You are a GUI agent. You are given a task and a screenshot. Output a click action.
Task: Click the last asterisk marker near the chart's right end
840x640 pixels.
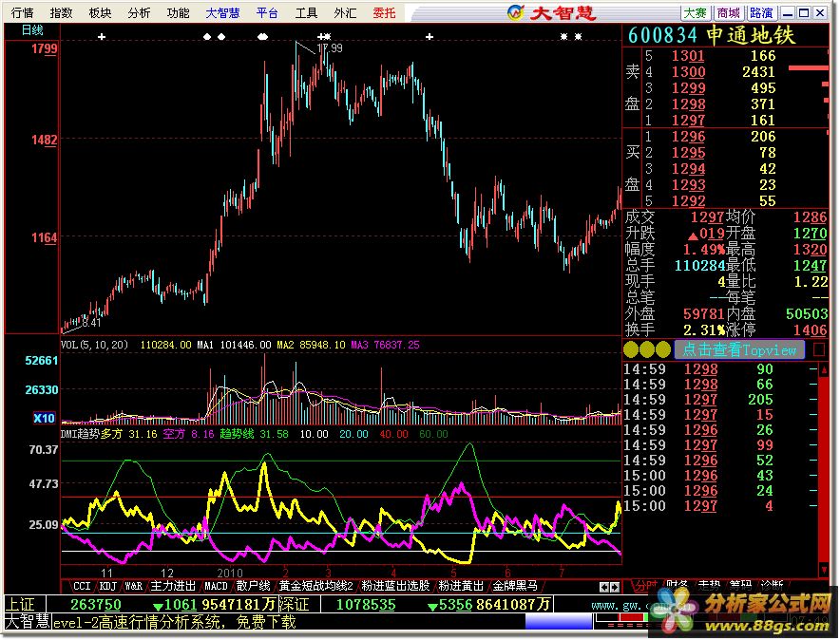(578, 37)
